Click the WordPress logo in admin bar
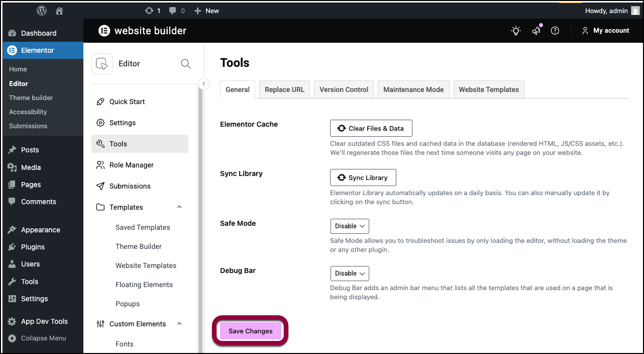This screenshot has width=644, height=354. point(42,11)
